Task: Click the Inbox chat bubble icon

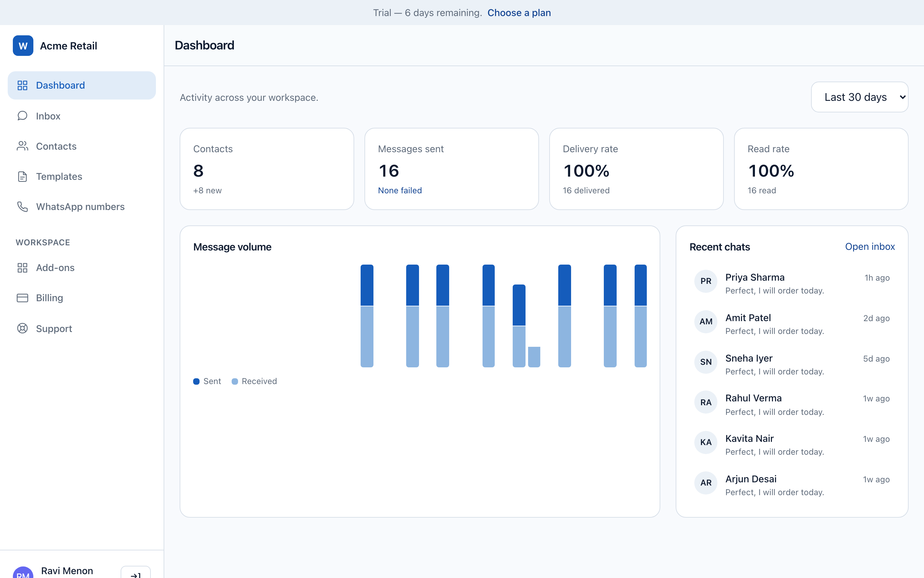Action: point(22,116)
